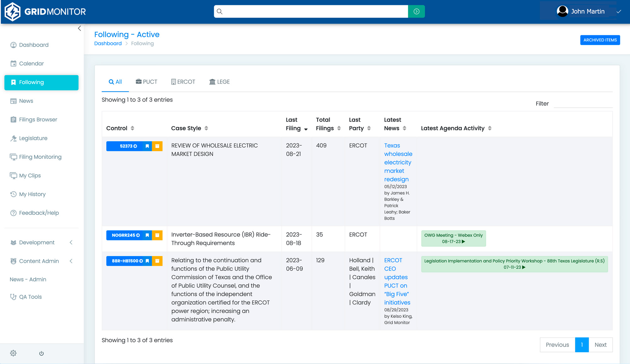Switch to the All tab
The height and width of the screenshot is (364, 630).
[x=115, y=82]
